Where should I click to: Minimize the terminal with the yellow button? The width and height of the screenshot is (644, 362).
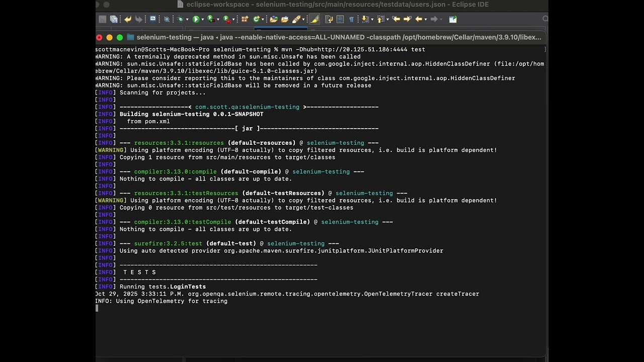click(109, 37)
